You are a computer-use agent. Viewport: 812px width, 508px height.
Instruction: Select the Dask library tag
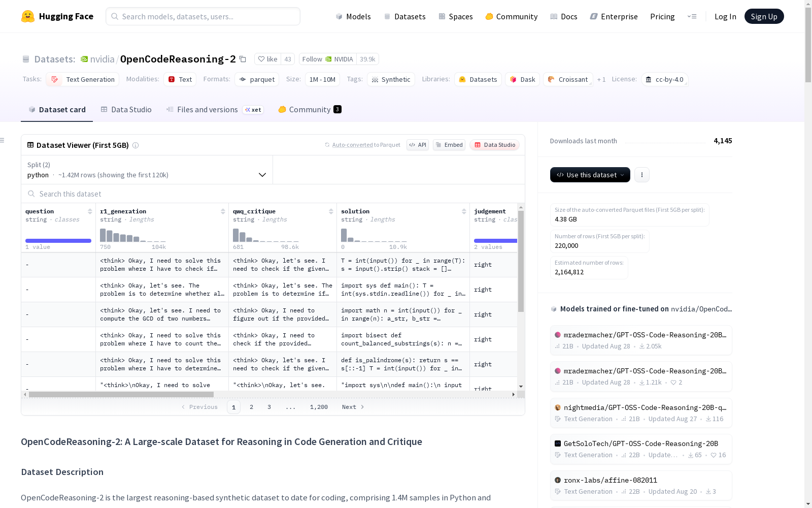click(522, 79)
